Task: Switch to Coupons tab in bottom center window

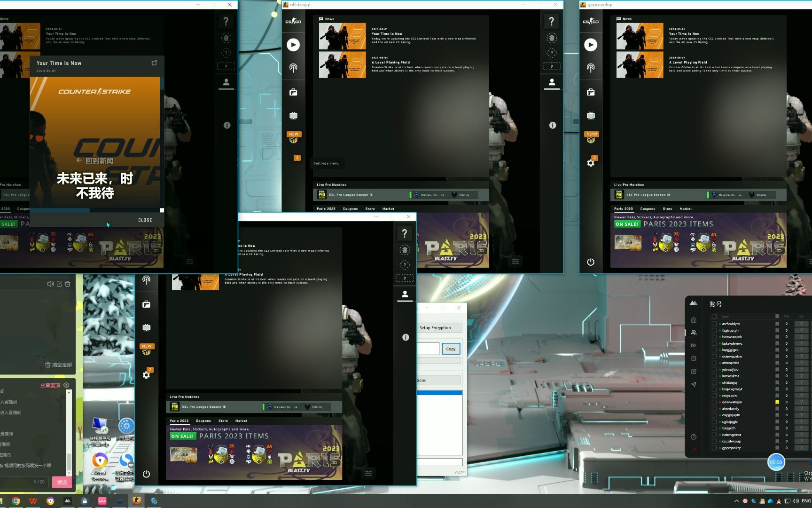Action: tap(203, 421)
